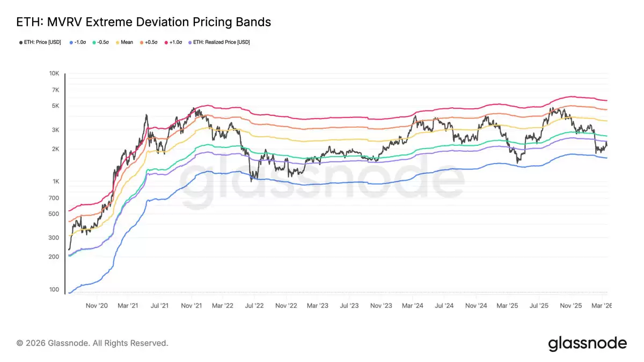Image resolution: width=644 pixels, height=362 pixels.
Task: Toggle the +1.0σ legend label
Action: click(175, 42)
